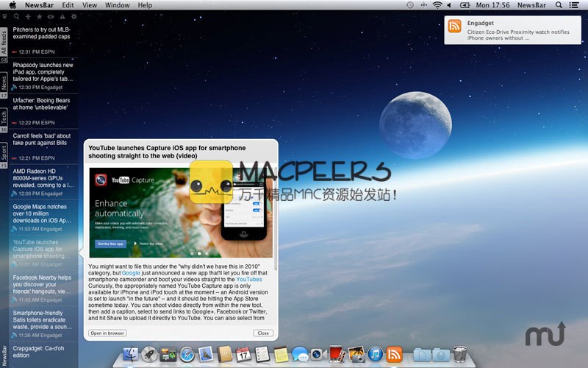
Task: Follow the YouTubes link in article text
Action: (249, 280)
